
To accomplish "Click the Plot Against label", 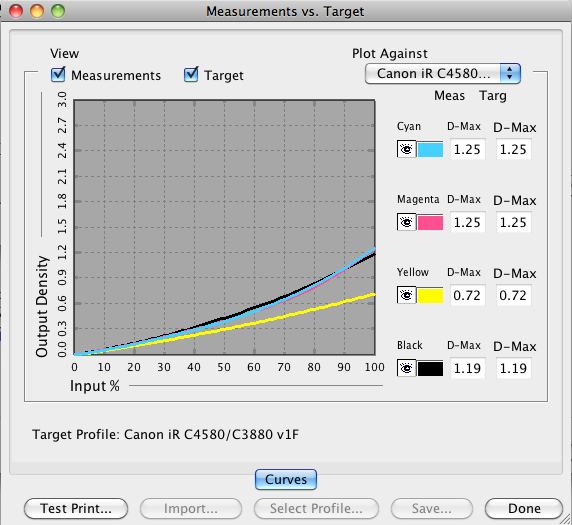I will point(390,54).
